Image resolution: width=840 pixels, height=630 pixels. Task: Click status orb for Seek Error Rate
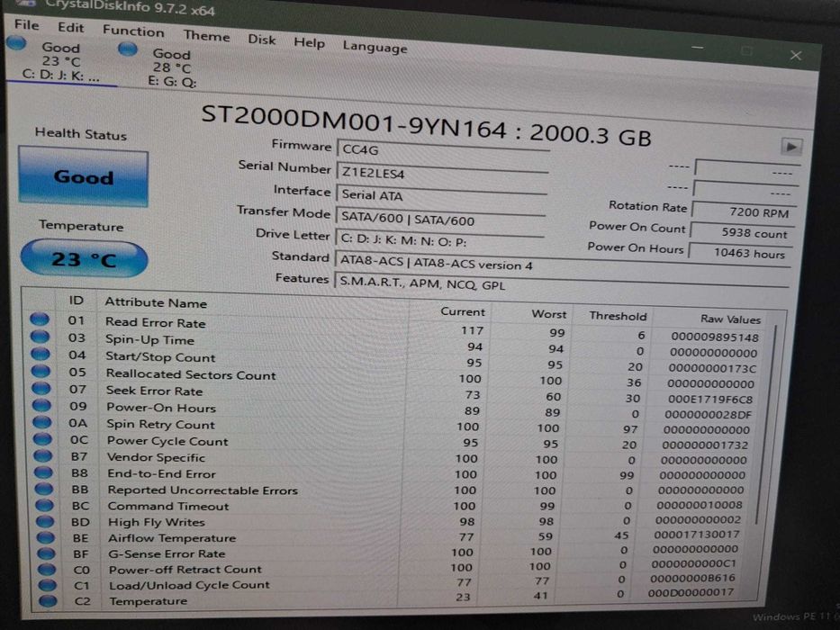click(x=41, y=388)
